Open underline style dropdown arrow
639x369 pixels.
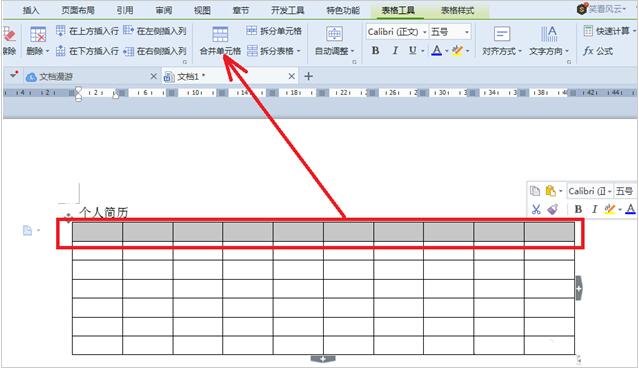tap(423, 51)
